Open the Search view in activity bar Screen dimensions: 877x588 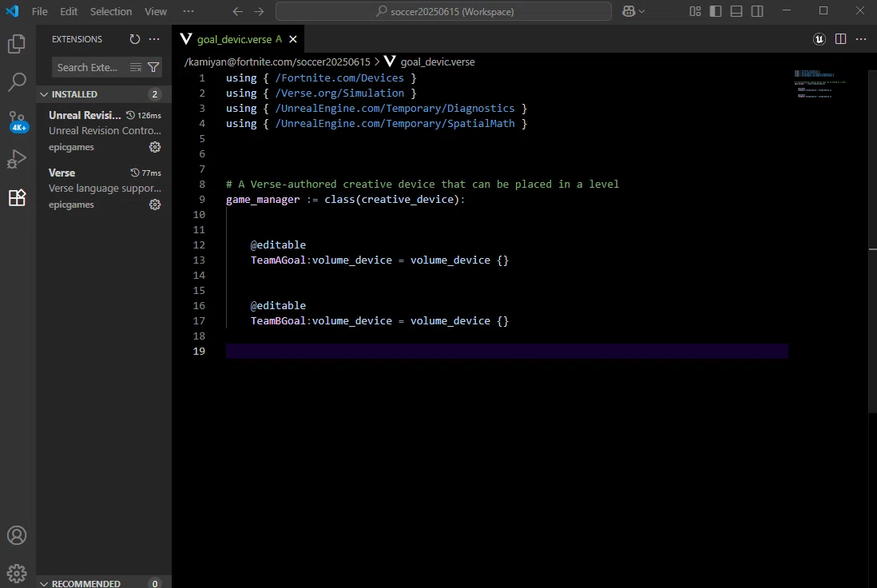click(17, 82)
